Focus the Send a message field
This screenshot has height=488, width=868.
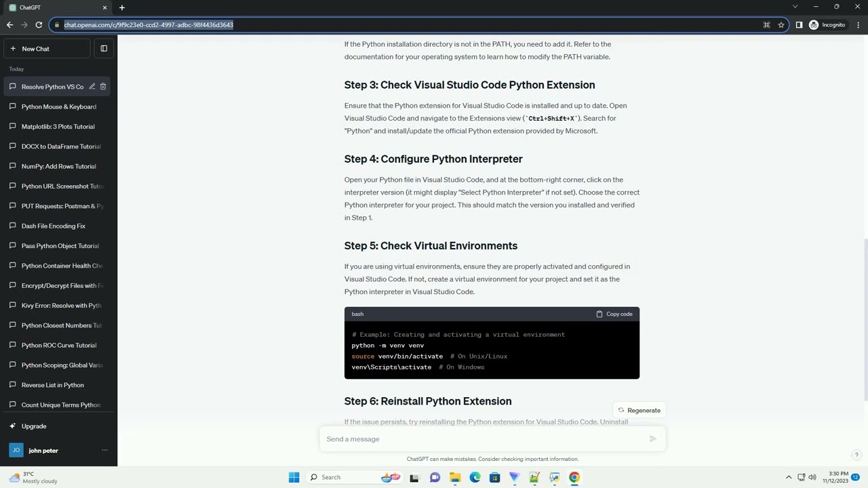pyautogui.click(x=485, y=439)
